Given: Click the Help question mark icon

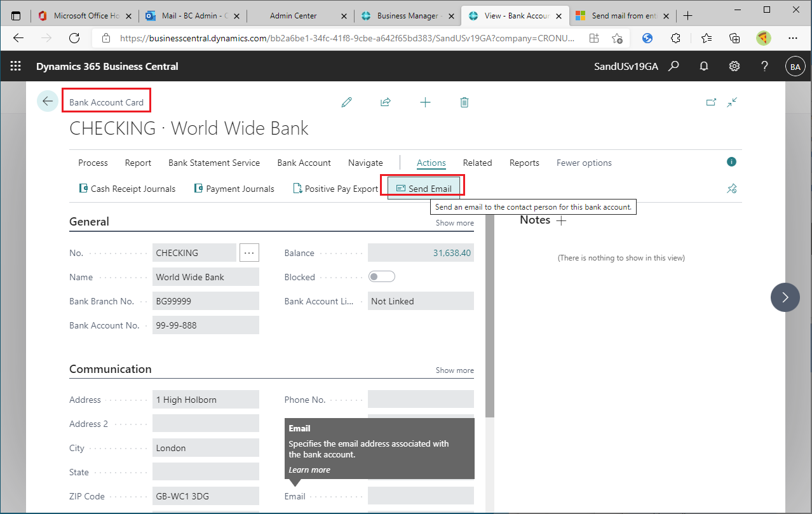Looking at the screenshot, I should [x=764, y=65].
